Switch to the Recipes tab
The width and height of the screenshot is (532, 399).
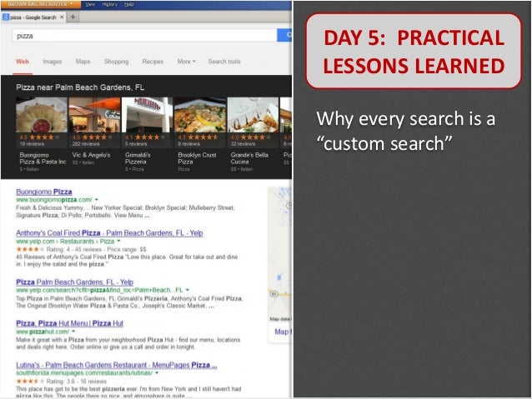(x=153, y=62)
